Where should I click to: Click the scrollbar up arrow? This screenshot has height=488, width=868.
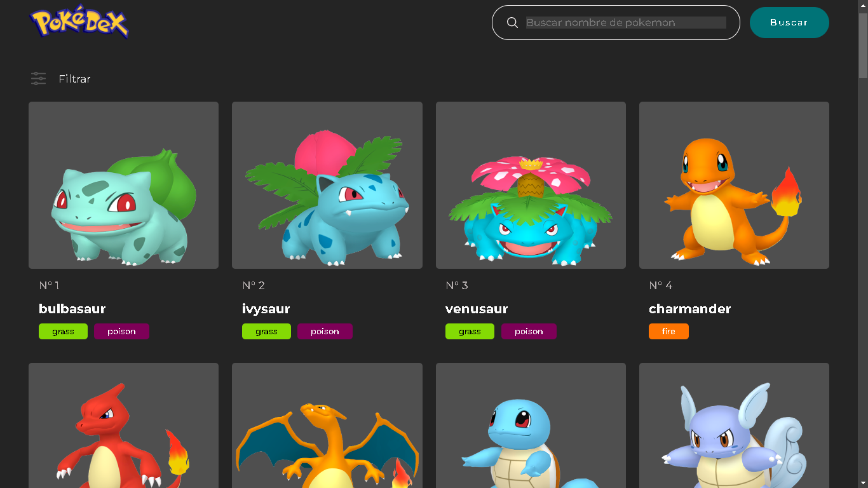(863, 5)
